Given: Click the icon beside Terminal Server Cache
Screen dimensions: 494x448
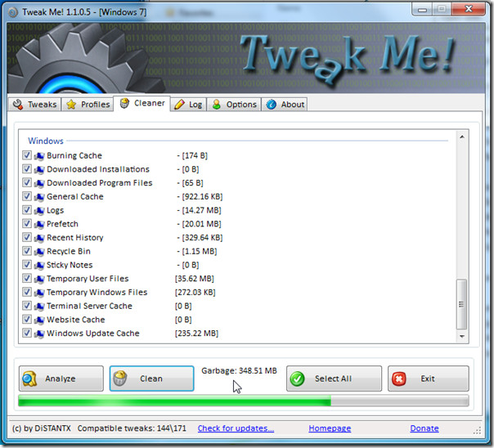Looking at the screenshot, I should click(x=39, y=306).
